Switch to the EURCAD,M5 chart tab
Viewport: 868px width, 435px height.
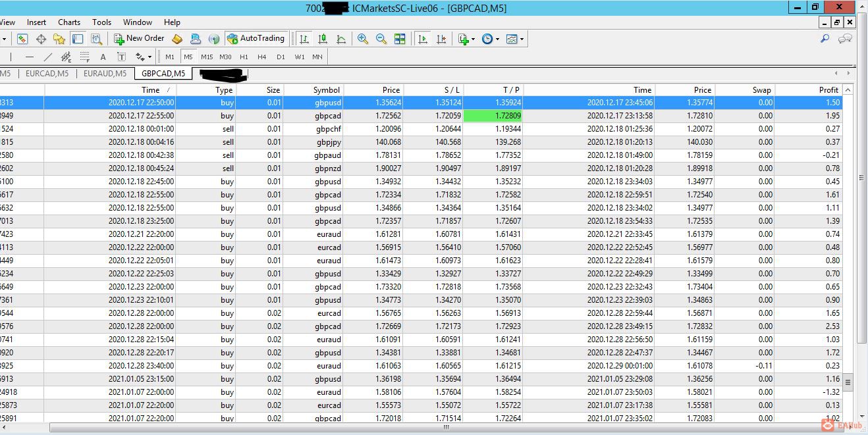tap(47, 74)
